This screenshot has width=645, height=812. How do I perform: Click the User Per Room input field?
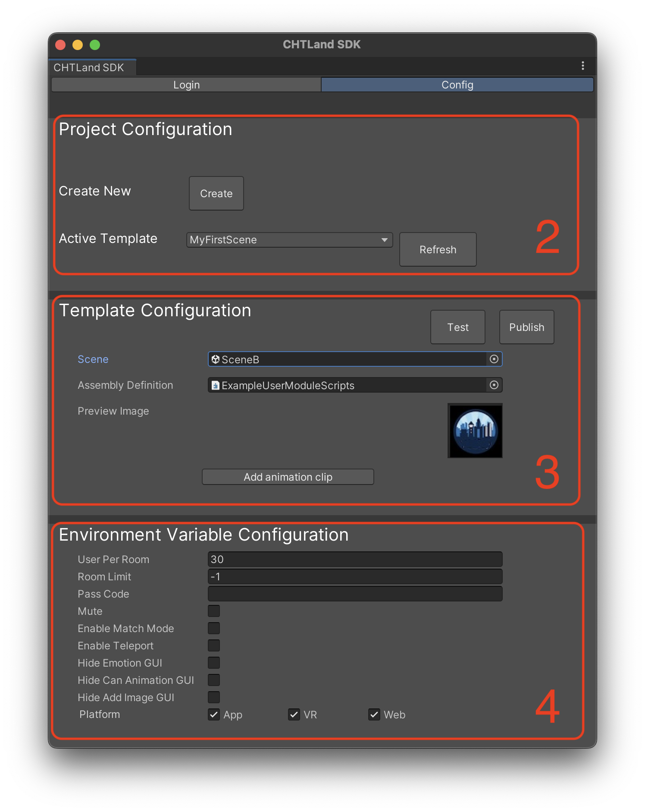(x=355, y=559)
